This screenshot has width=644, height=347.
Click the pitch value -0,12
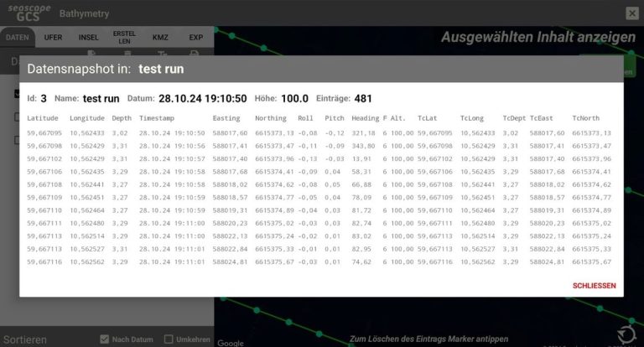coord(335,133)
